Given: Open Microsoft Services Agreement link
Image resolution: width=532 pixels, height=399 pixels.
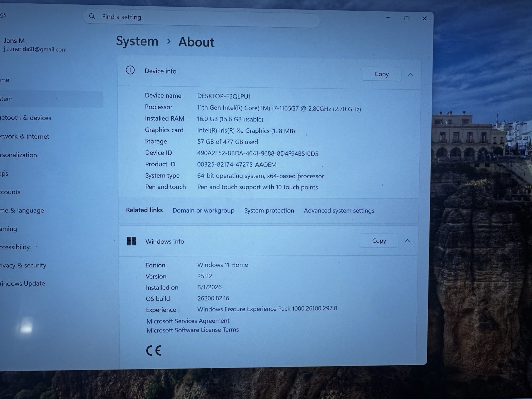Looking at the screenshot, I should point(188,321).
